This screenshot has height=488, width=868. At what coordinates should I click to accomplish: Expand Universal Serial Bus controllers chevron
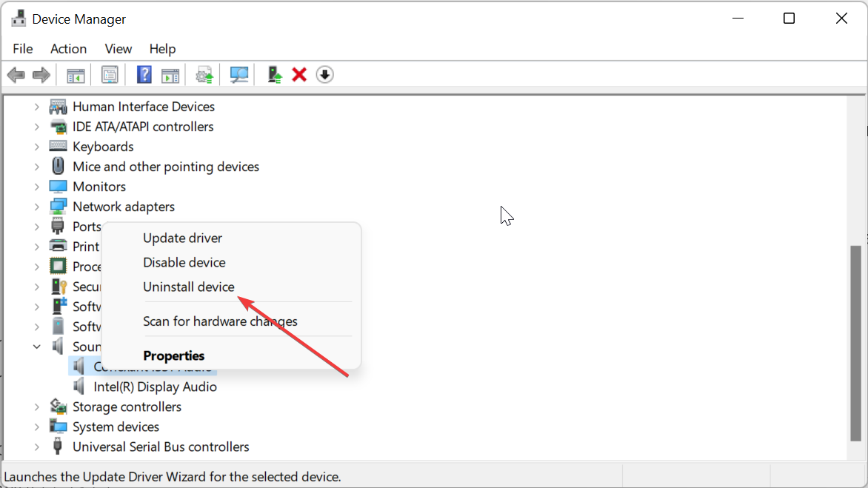(x=36, y=447)
